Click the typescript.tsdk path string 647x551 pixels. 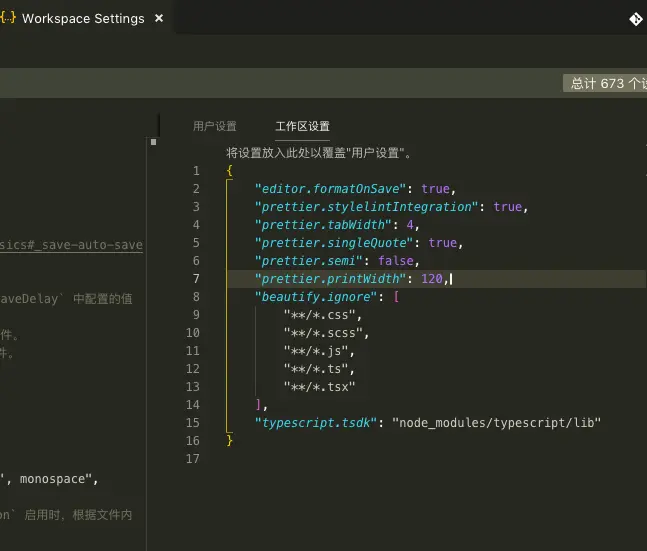coord(496,423)
